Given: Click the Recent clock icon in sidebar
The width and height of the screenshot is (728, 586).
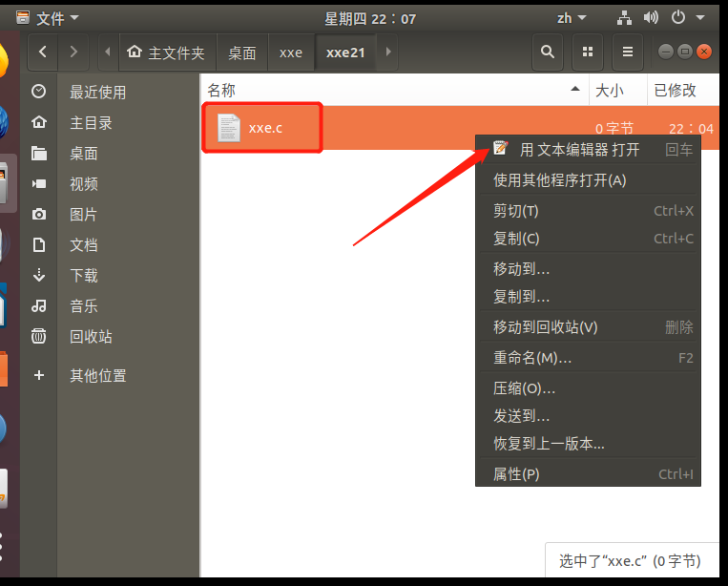Looking at the screenshot, I should 38,91.
